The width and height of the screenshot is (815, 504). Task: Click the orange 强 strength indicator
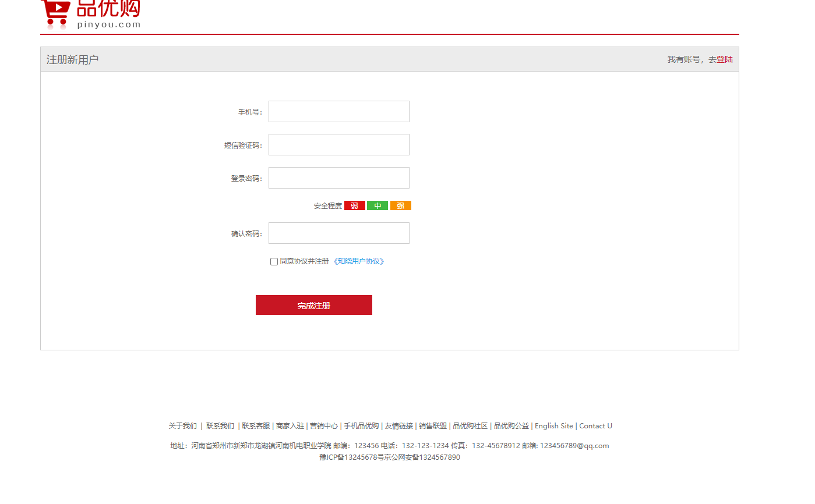pos(400,205)
